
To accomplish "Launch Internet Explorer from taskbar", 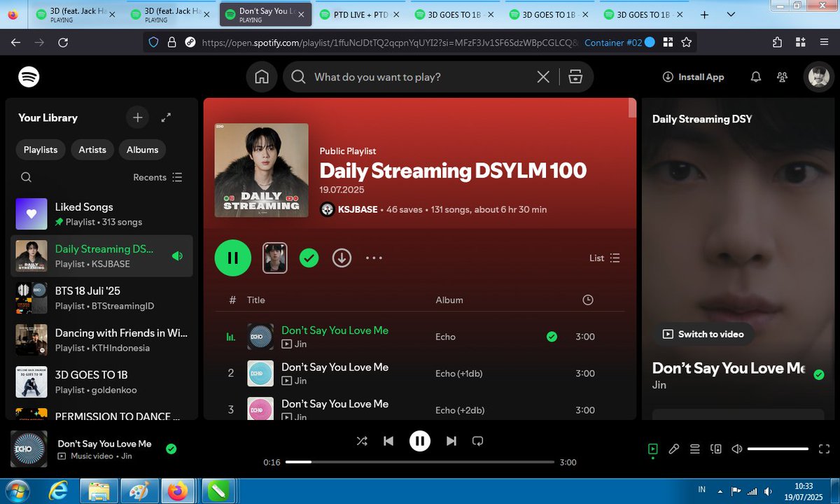I will click(x=59, y=493).
